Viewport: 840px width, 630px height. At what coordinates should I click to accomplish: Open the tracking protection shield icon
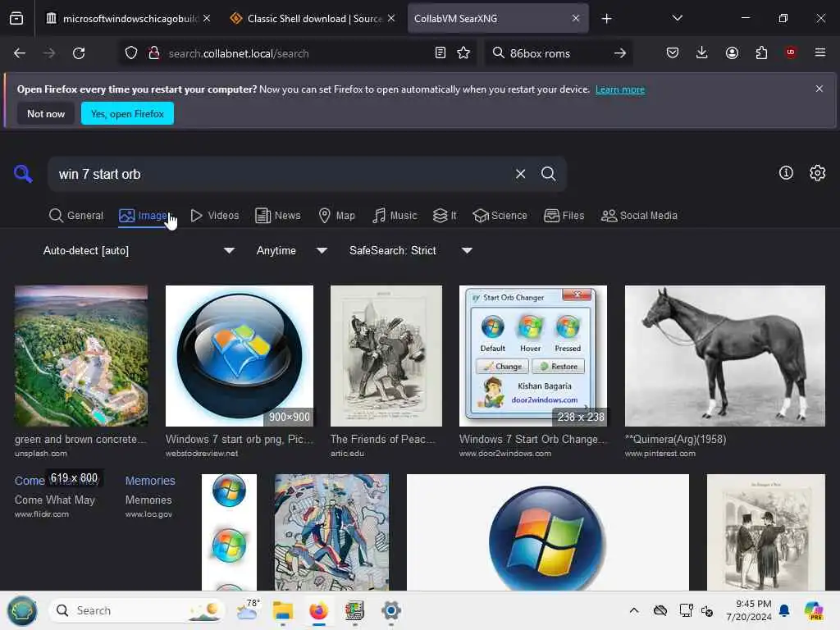coord(131,53)
